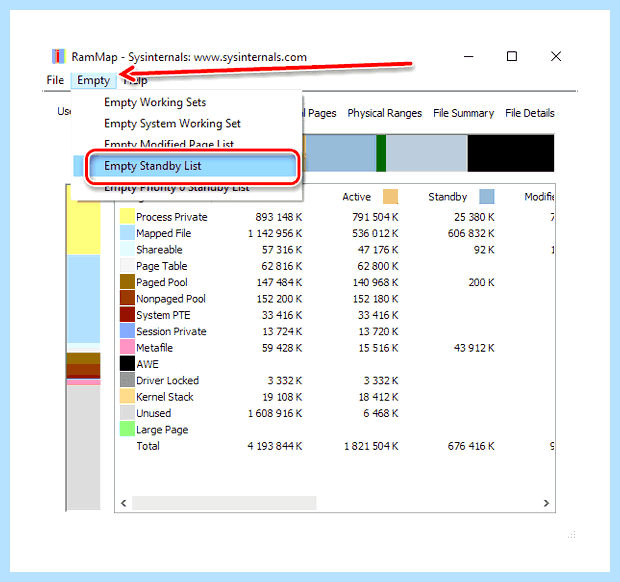Click the Standby column color swatch

[487, 197]
